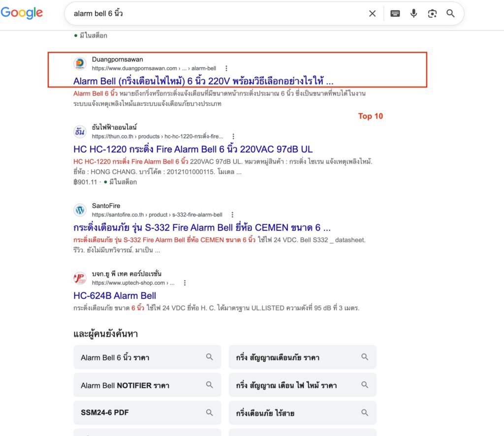Image resolution: width=504 pixels, height=436 pixels.
Task: Click the ธันไฟฟ้าออนไลน์ site name
Action: pyautogui.click(x=114, y=127)
